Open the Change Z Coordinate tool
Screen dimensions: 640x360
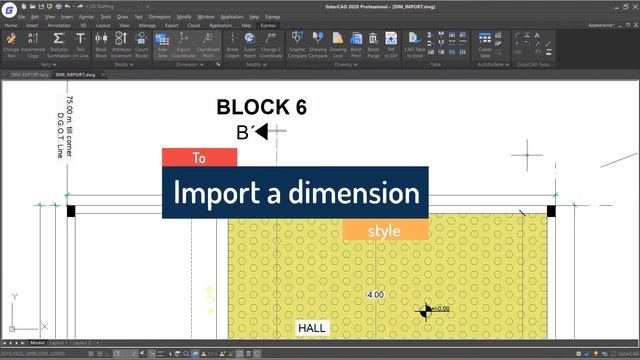[x=271, y=45]
